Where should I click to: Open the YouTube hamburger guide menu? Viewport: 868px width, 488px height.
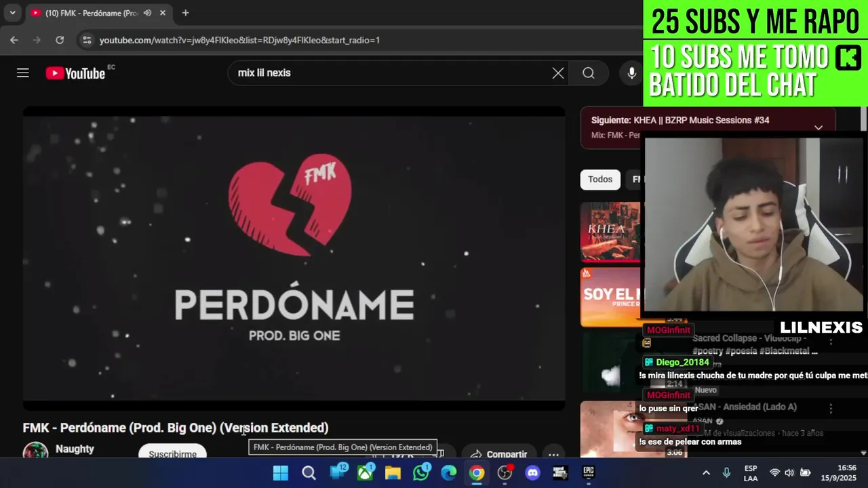tap(23, 73)
